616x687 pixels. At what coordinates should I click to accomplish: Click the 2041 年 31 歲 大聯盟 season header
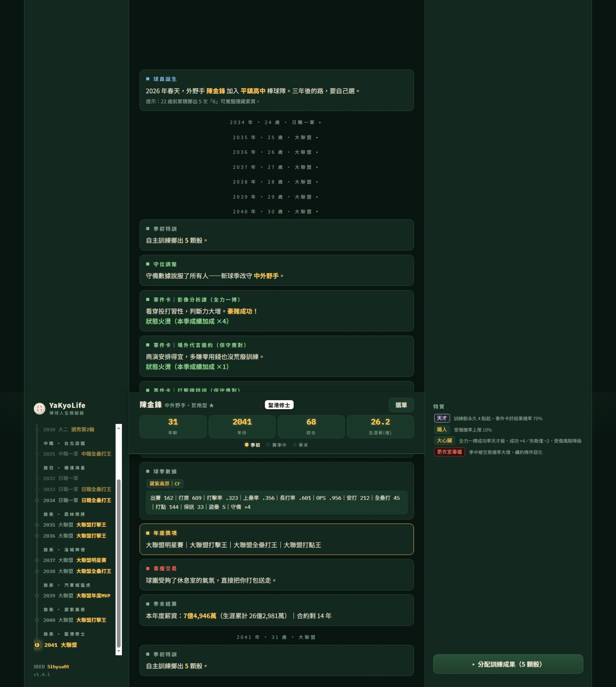276,637
